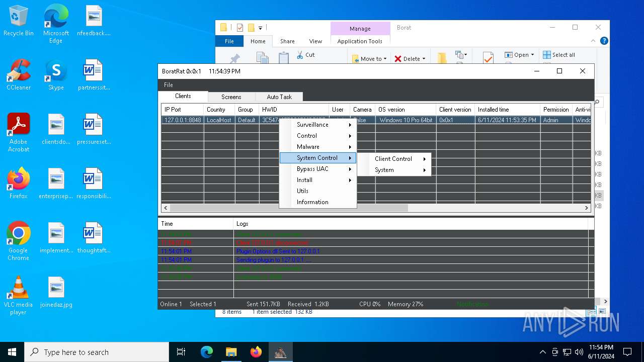Screen dimensions: 644x362
Task: Select the pressureset Word document icon
Action: pos(94,129)
